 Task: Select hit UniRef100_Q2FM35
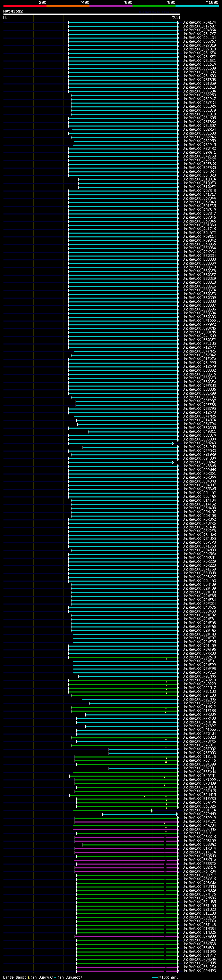[199, 963]
